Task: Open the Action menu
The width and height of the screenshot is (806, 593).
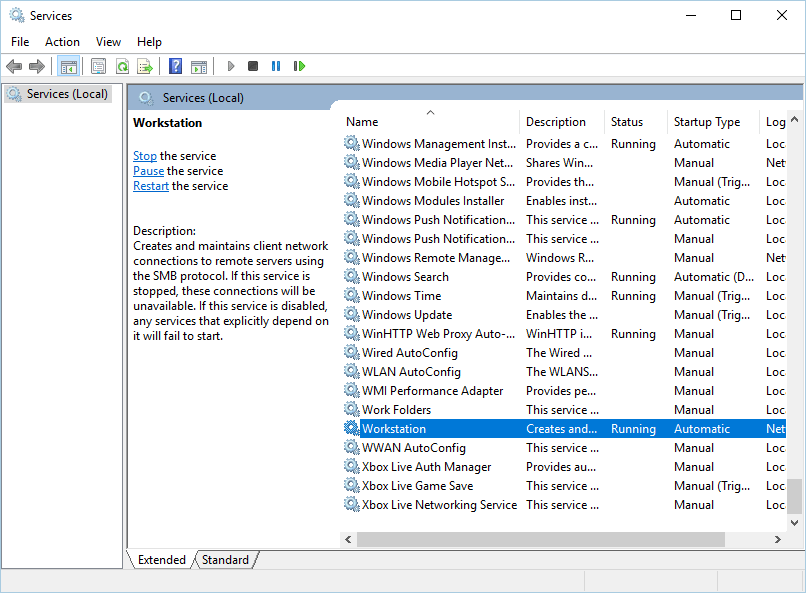Action: click(62, 42)
